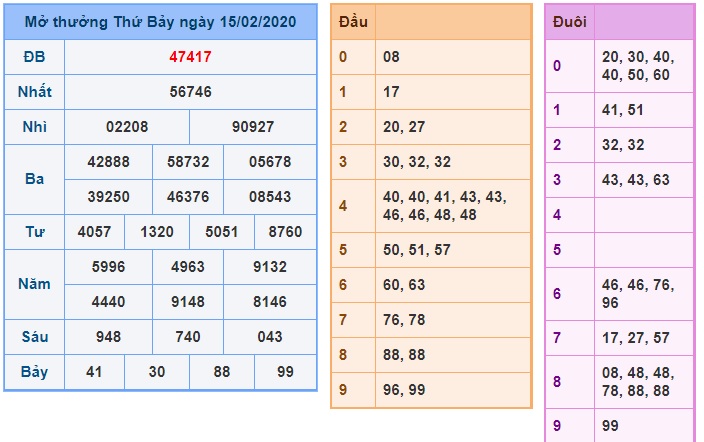
Task: Click '96, 99' in Đầu table
Action: (x=404, y=390)
